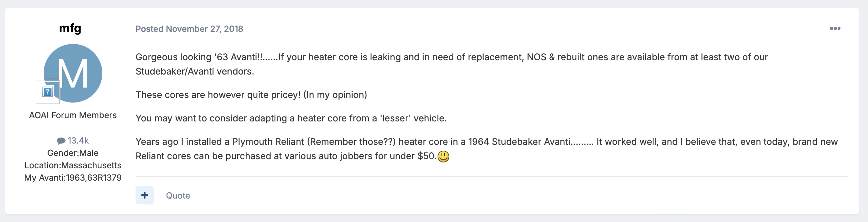Open the post options three-dot menu
868x222 pixels.
pos(835,29)
